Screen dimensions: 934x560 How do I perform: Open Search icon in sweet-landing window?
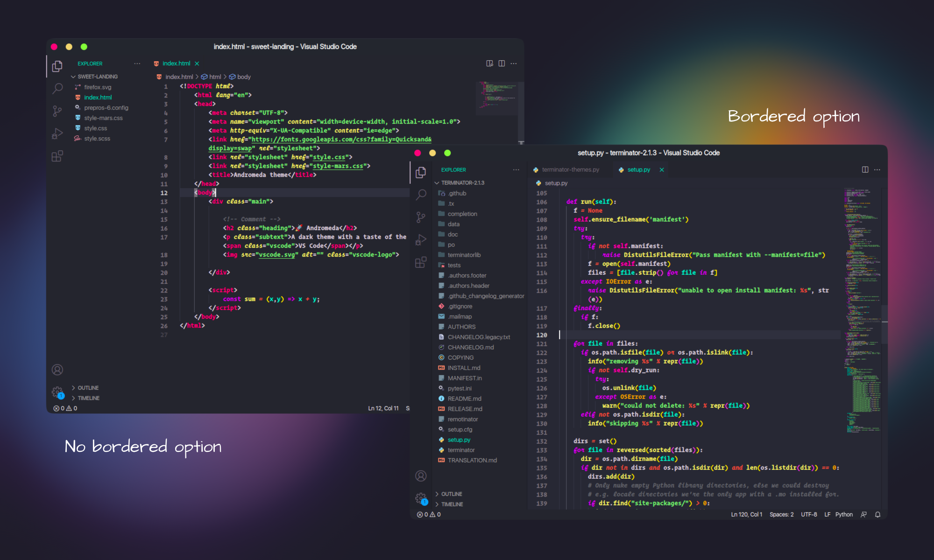[x=57, y=88]
